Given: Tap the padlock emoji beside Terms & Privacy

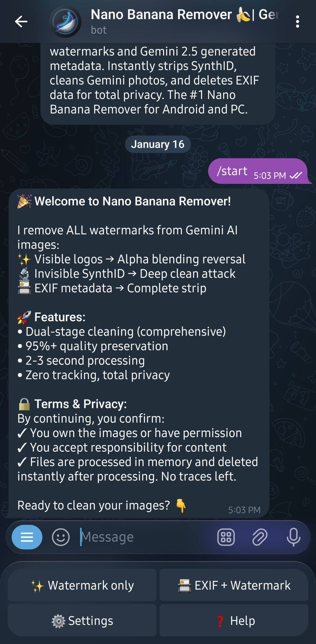Looking at the screenshot, I should 24,404.
